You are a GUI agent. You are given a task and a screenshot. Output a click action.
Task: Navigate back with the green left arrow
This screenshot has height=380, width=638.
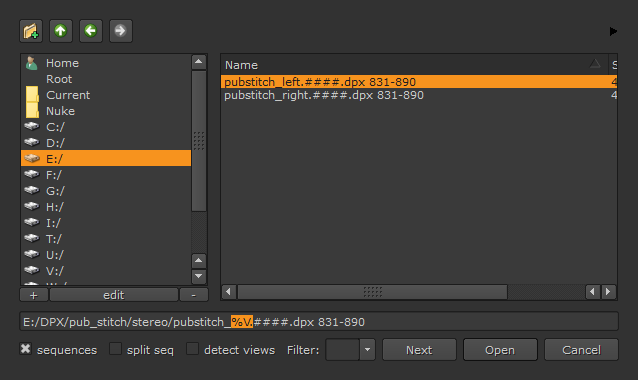click(x=91, y=31)
